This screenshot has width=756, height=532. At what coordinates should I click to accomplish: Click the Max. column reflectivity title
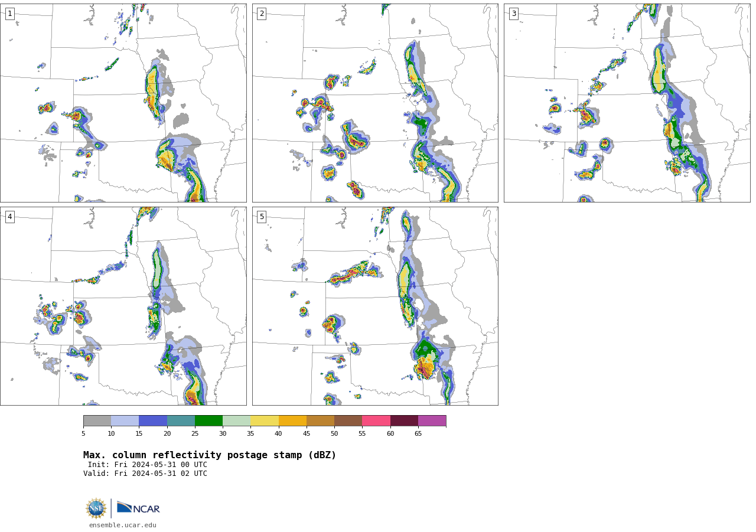(x=210, y=455)
